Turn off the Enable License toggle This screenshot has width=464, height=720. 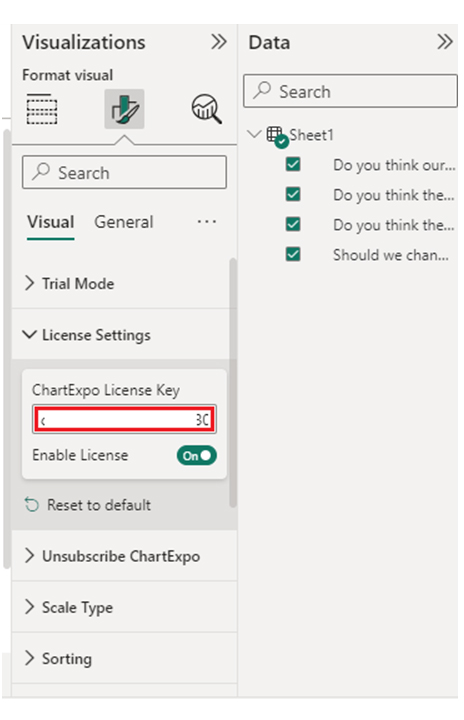click(x=197, y=455)
